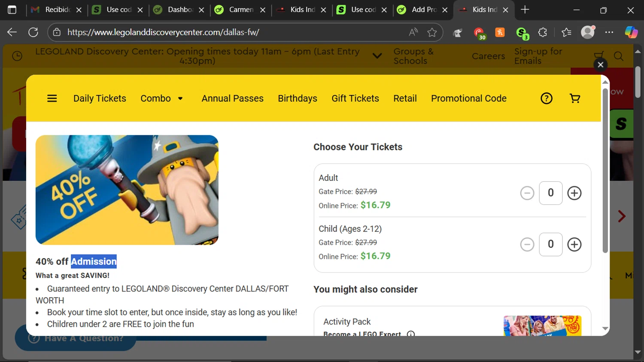Open the extensions puzzle icon

[x=543, y=32]
